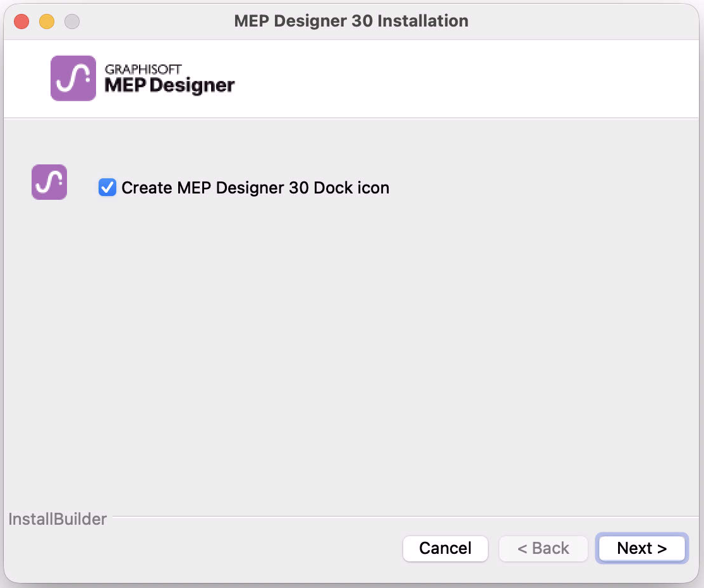Minimize the installer with the yellow button
Image resolution: width=704 pixels, height=588 pixels.
pyautogui.click(x=47, y=21)
